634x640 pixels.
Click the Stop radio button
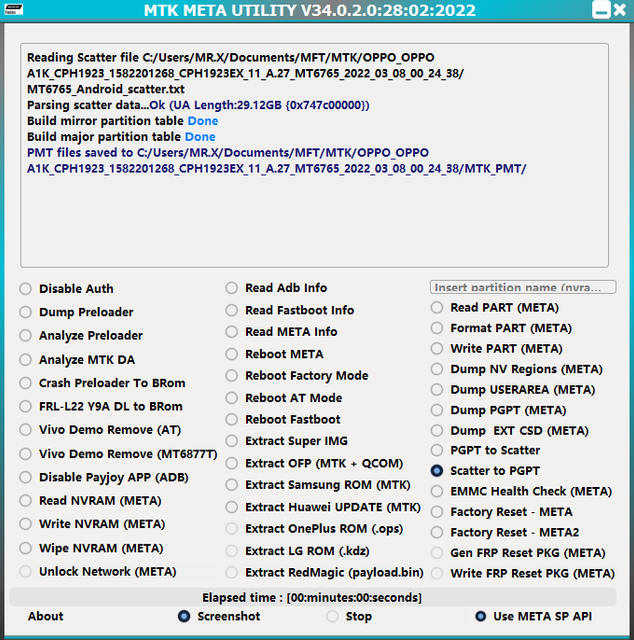332,616
